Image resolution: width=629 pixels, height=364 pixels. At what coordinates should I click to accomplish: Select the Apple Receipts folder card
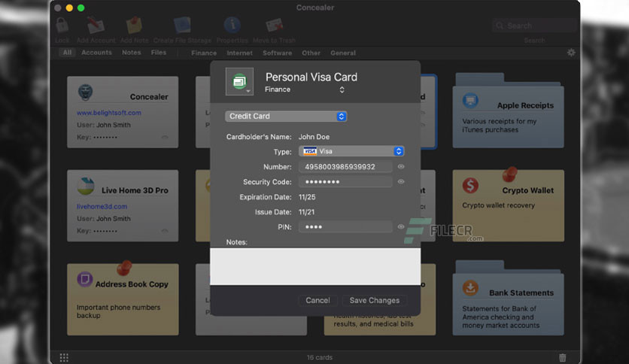(509, 111)
